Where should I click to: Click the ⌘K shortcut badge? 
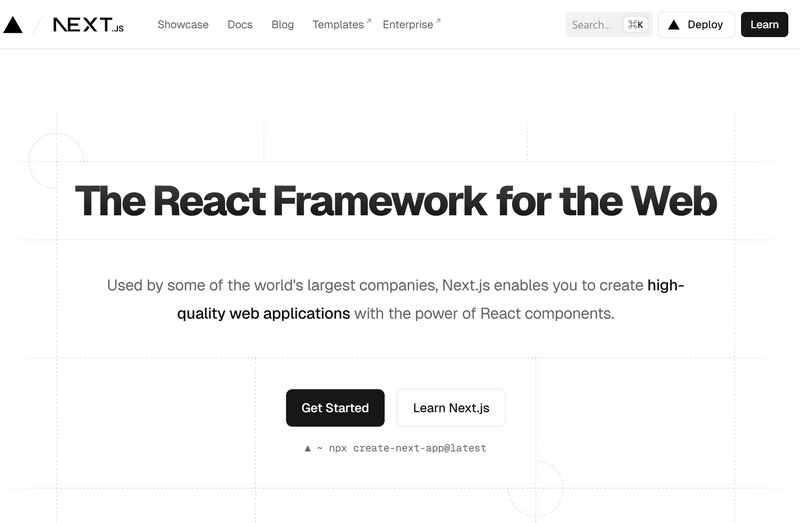point(635,25)
